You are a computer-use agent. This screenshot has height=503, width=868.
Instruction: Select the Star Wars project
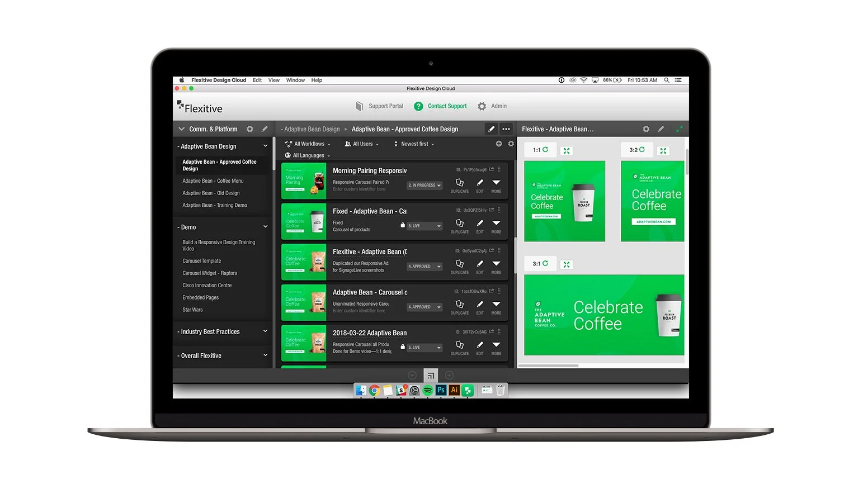192,310
